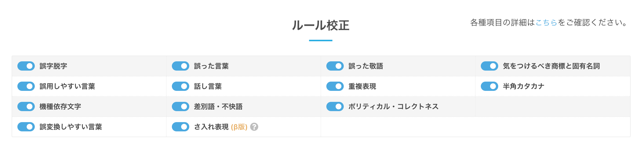This screenshot has height=147, width=644.
Task: Click the 誤字脱字 label text
Action: tap(53, 66)
